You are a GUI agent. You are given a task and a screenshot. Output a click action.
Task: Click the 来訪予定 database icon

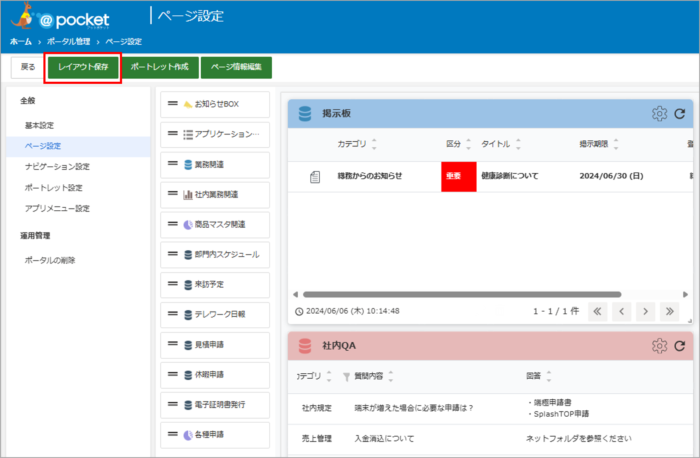click(188, 284)
